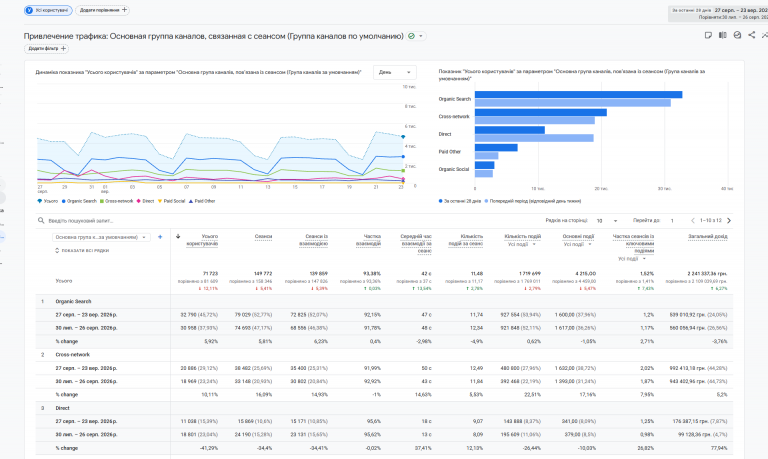Sort by Частка взаємодій column
Screen dimensions: 768x459
tap(368, 240)
